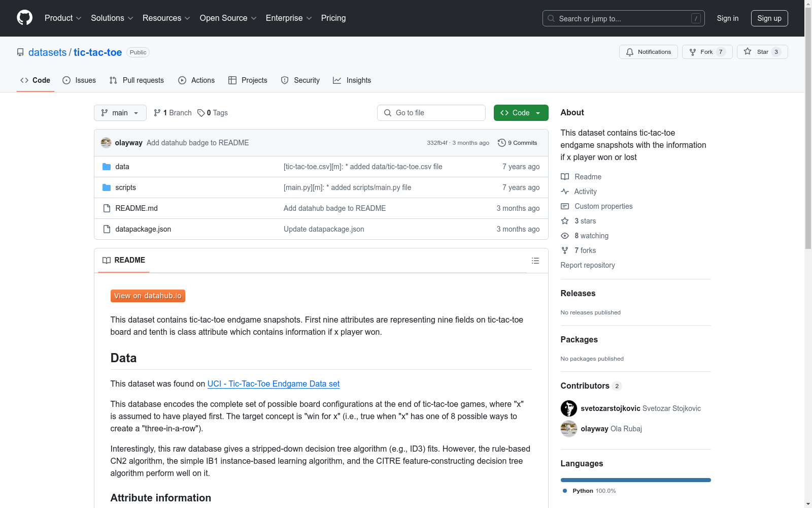Click the pulse icon next to Activity

[565, 192]
